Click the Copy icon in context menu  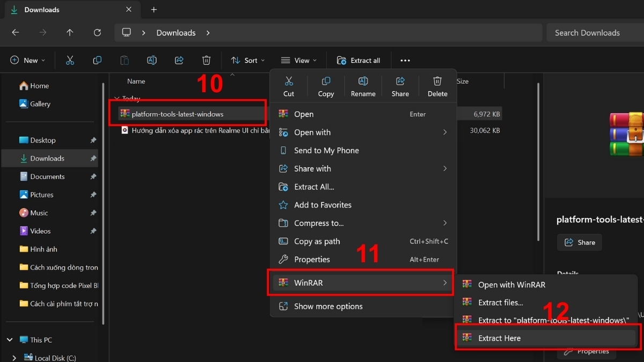click(326, 82)
